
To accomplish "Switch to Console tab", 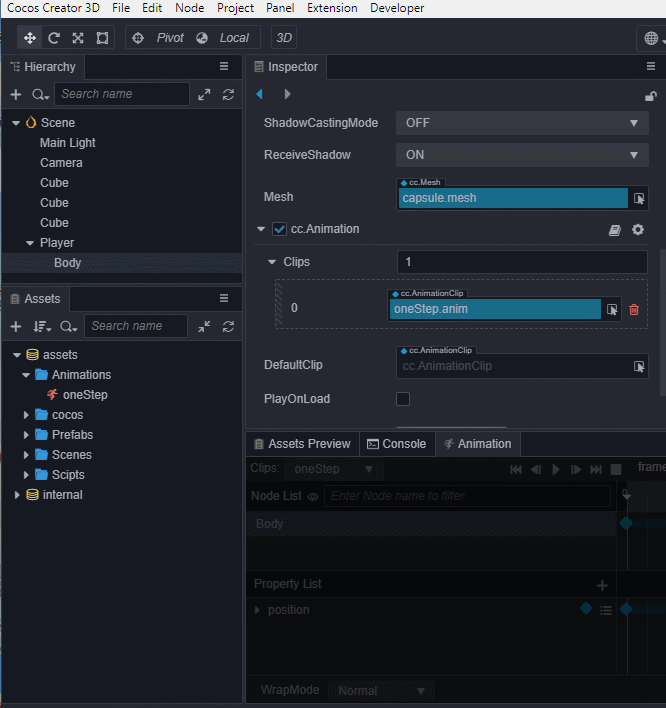I will click(x=397, y=444).
